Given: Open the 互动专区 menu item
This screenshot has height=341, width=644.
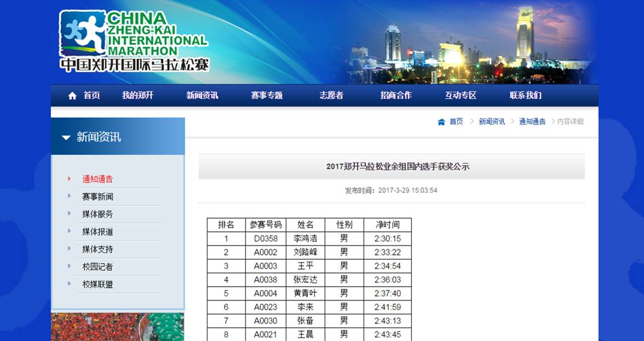Looking at the screenshot, I should 461,95.
